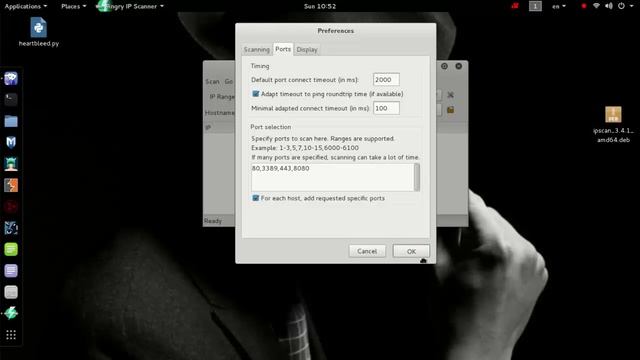
Task: Click the IP Range label in scanner window
Action: [222, 97]
